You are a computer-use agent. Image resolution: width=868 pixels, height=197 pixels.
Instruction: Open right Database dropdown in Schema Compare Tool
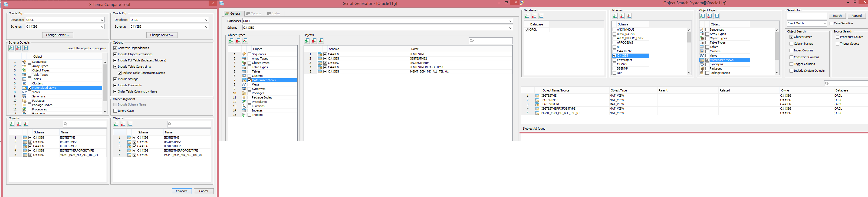point(206,20)
